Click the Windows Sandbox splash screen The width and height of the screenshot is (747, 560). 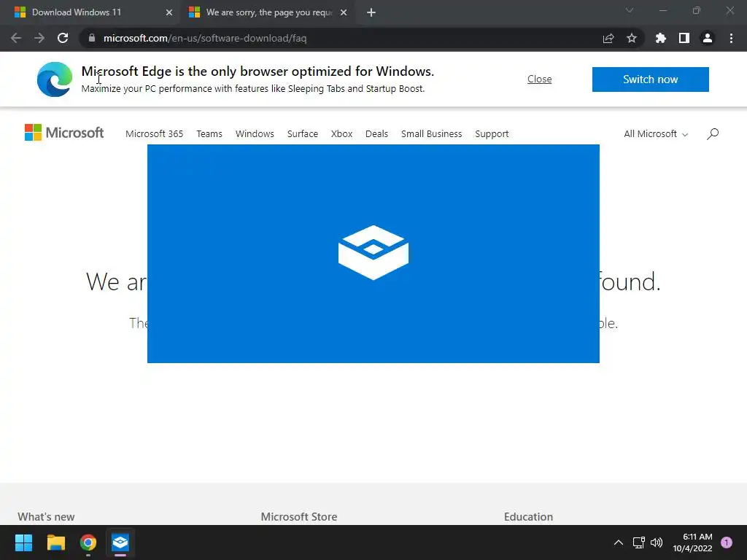(373, 253)
